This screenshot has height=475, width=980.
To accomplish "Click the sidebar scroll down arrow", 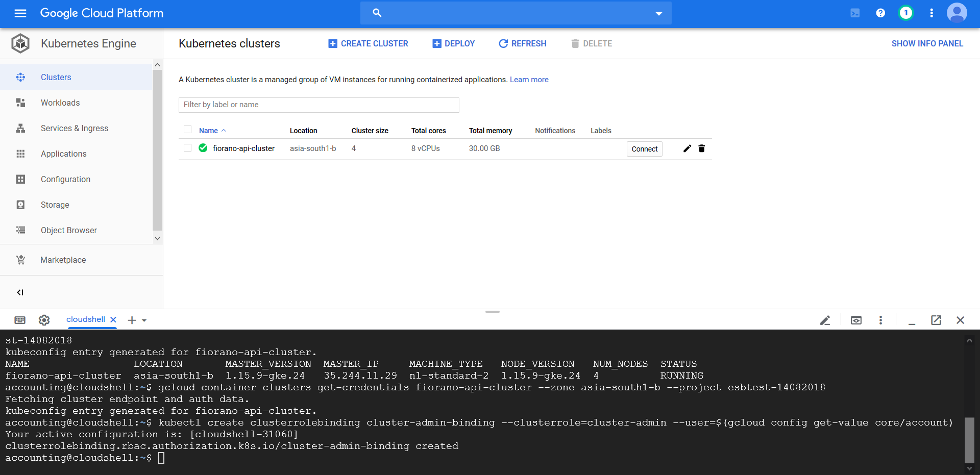I will 157,238.
